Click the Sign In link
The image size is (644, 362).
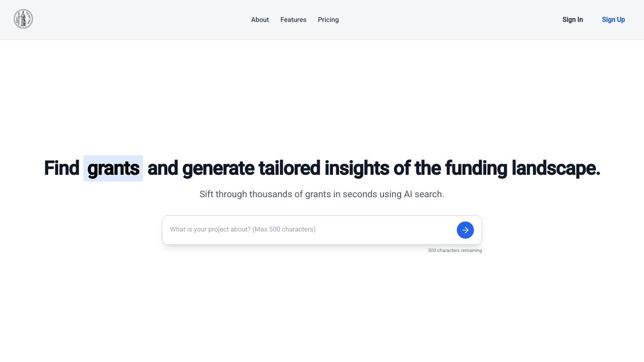click(573, 20)
